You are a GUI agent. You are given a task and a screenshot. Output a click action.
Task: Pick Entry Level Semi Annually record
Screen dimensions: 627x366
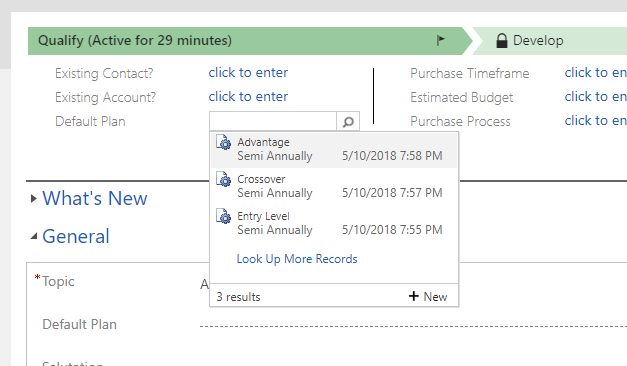point(334,223)
